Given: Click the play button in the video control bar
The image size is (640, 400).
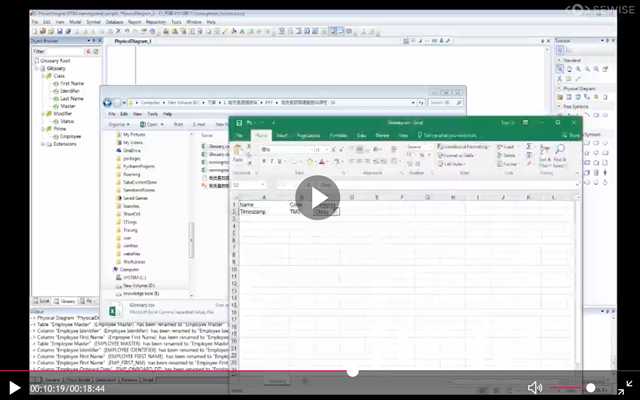Looking at the screenshot, I should point(14,388).
